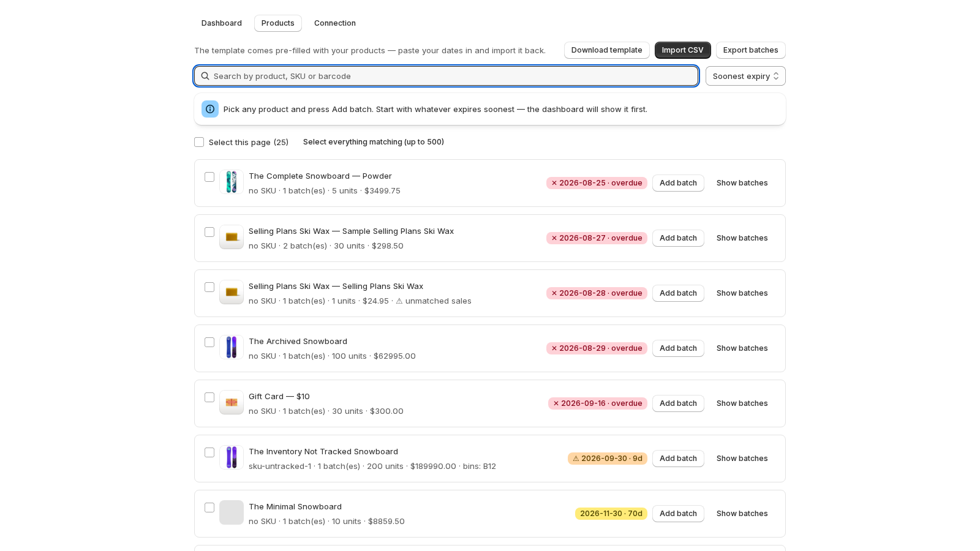This screenshot has height=551, width=980.
Task: Click the Gift Card $10 product image
Action: tap(232, 402)
